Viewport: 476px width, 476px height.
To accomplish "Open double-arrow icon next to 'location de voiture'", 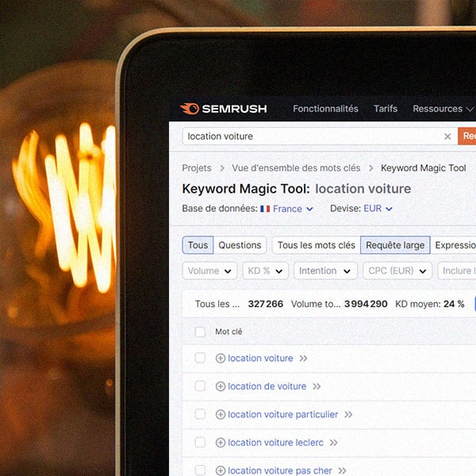I will pos(317,386).
